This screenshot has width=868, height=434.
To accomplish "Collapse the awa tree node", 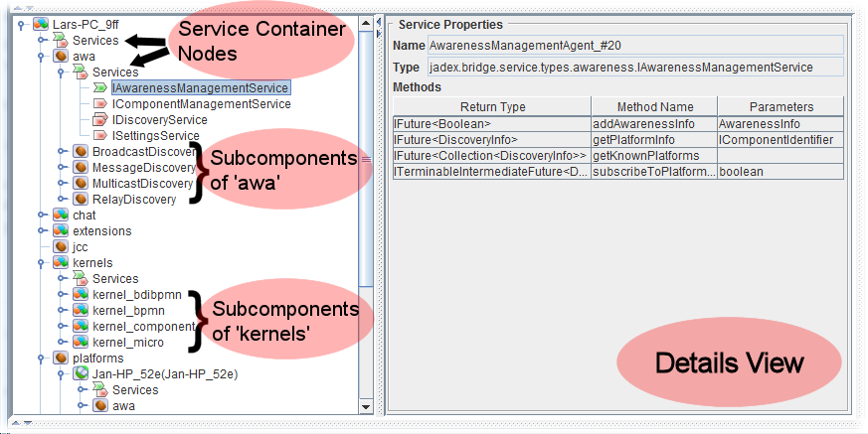I will pyautogui.click(x=41, y=57).
